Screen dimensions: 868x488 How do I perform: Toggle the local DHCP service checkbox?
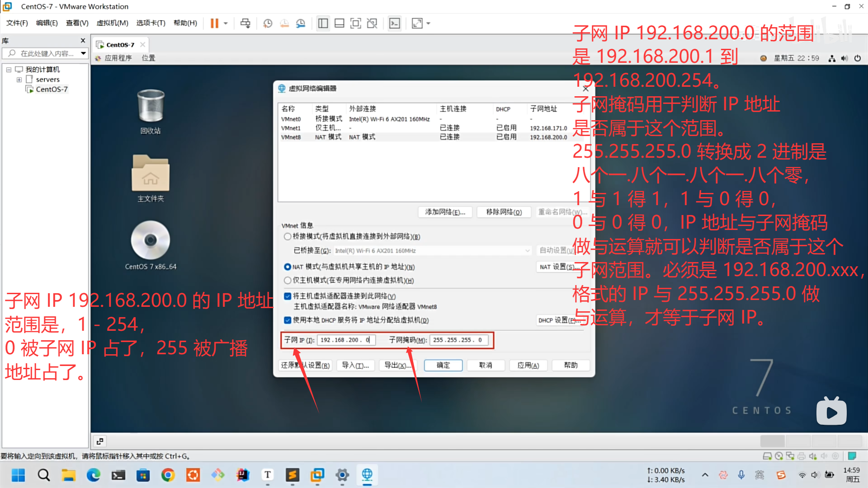[x=288, y=320]
